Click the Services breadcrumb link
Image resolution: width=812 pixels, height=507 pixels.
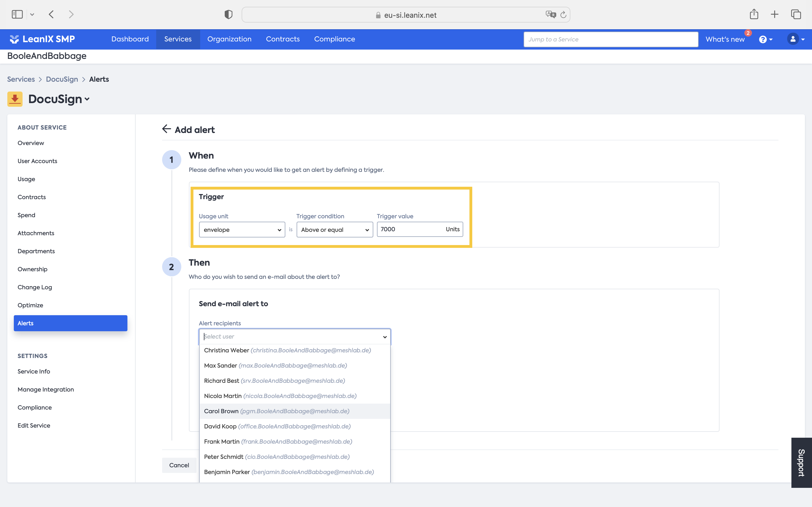21,79
